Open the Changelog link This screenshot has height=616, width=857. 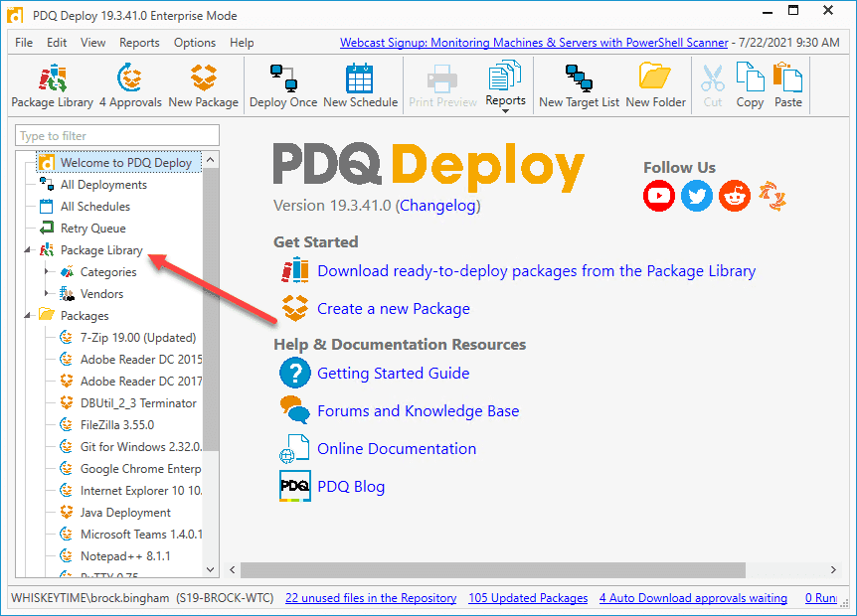click(437, 206)
